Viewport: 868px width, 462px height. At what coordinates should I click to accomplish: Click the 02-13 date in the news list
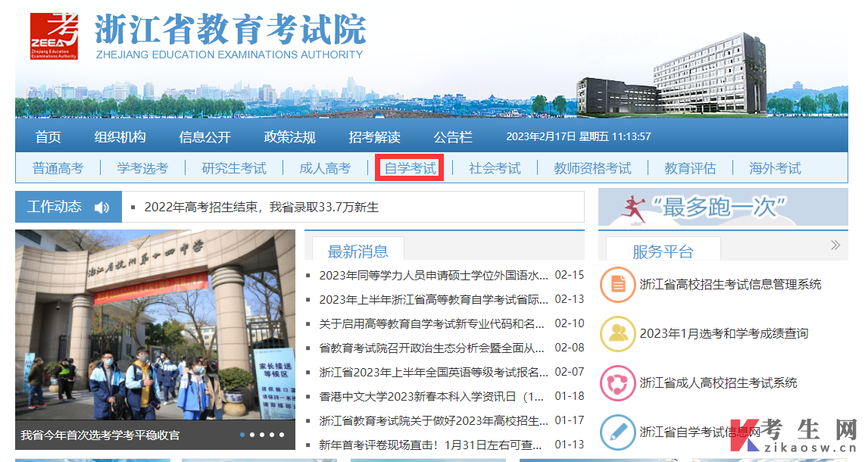click(x=569, y=299)
